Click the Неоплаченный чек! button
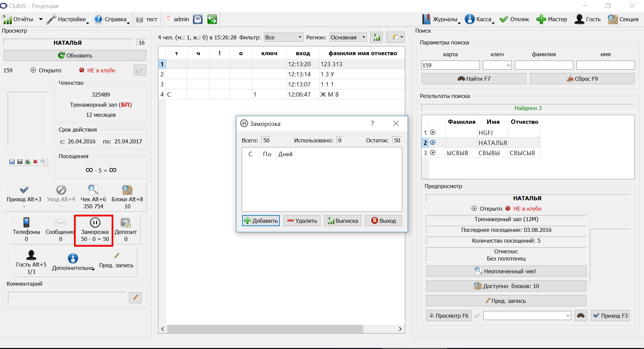Screen dimensions: 644x349 506,271
